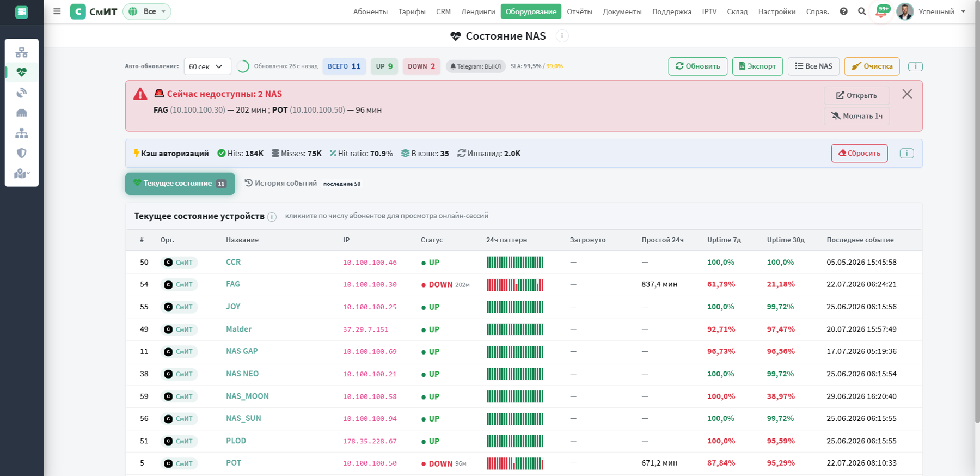Open the network topology sidebar icon
980x476 pixels.
point(22,52)
